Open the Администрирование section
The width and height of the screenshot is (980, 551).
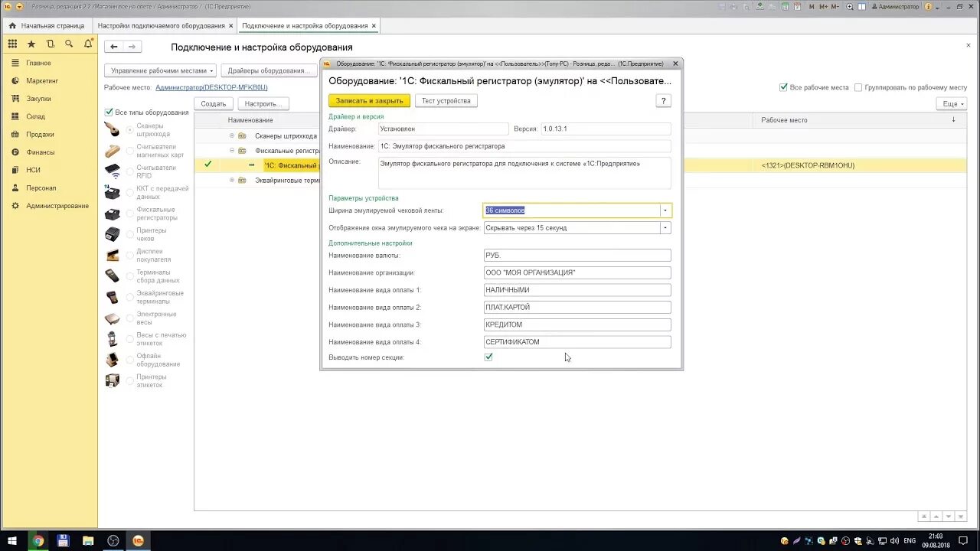point(57,206)
